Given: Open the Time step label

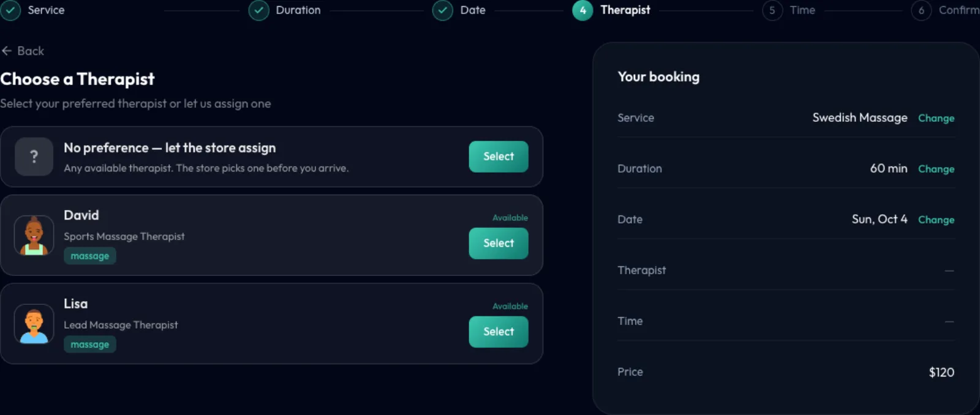Looking at the screenshot, I should click(x=802, y=10).
